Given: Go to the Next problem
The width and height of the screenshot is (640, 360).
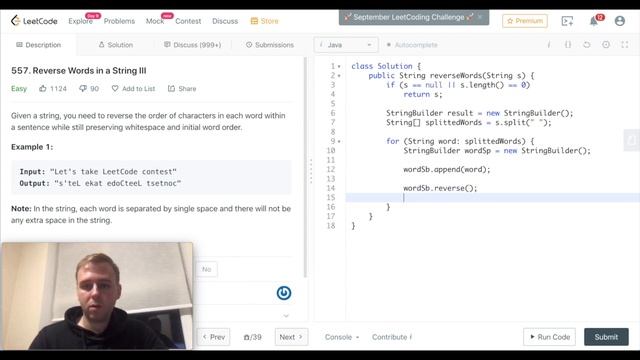Looking at the screenshot, I should pos(291,337).
